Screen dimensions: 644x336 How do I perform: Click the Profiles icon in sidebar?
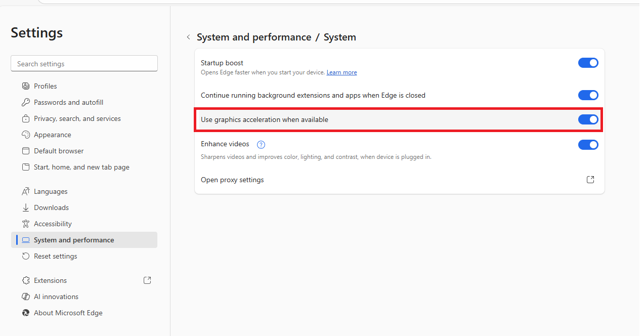[26, 86]
